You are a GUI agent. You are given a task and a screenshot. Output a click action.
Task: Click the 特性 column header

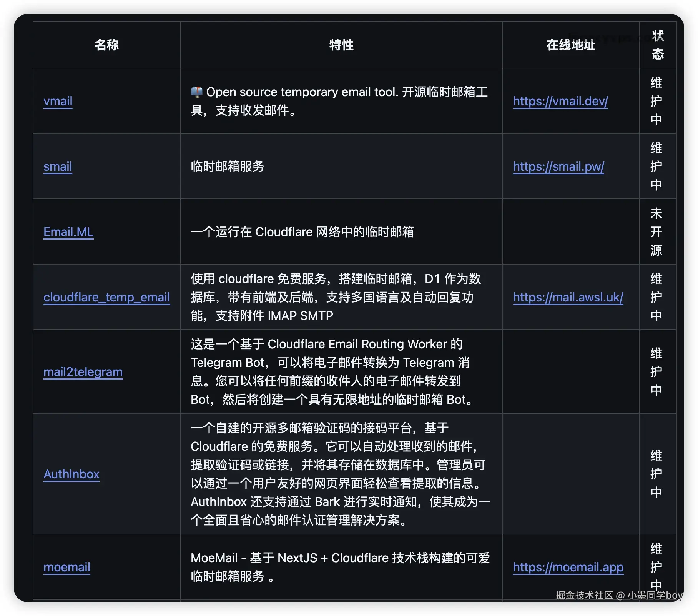(341, 45)
